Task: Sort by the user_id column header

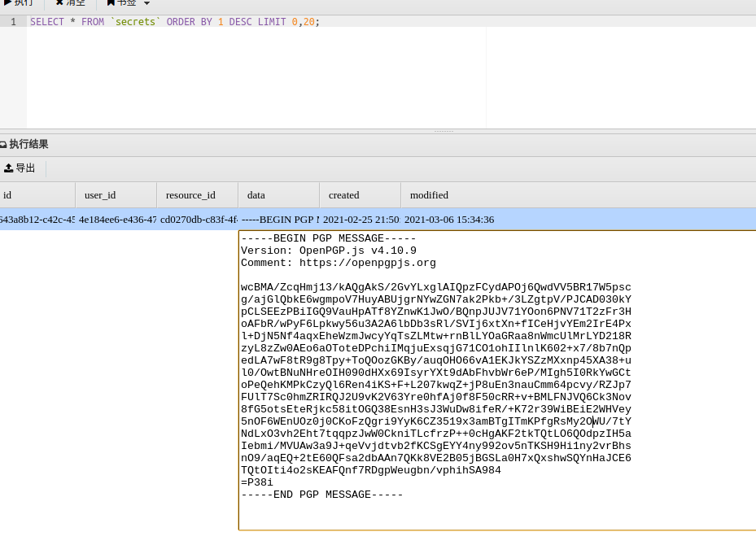Action: (116, 195)
